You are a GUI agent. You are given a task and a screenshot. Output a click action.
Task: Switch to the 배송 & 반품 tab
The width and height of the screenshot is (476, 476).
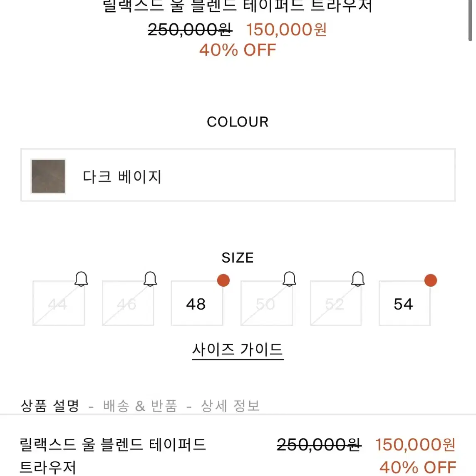pos(140,406)
